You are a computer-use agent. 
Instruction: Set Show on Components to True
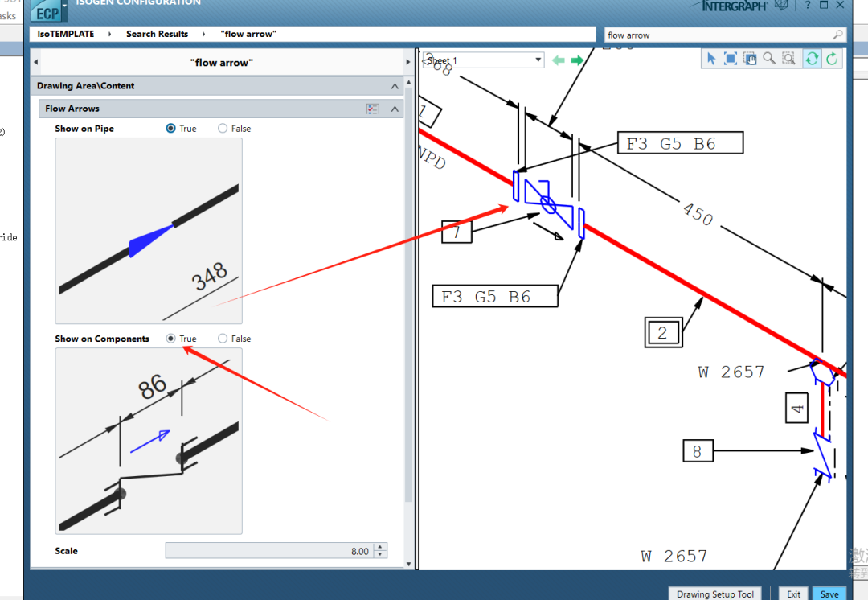tap(170, 338)
